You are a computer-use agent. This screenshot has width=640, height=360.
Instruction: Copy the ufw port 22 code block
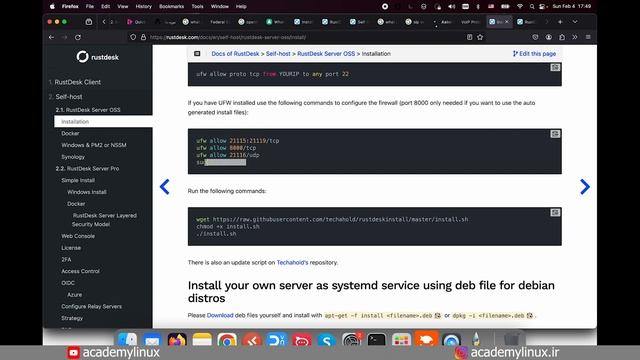tap(555, 68)
